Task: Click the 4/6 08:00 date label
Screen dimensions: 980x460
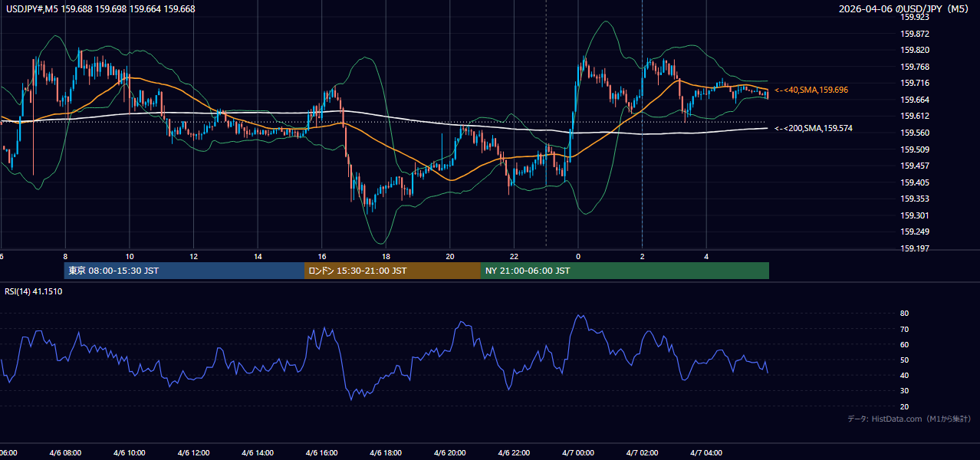Action: tap(66, 453)
